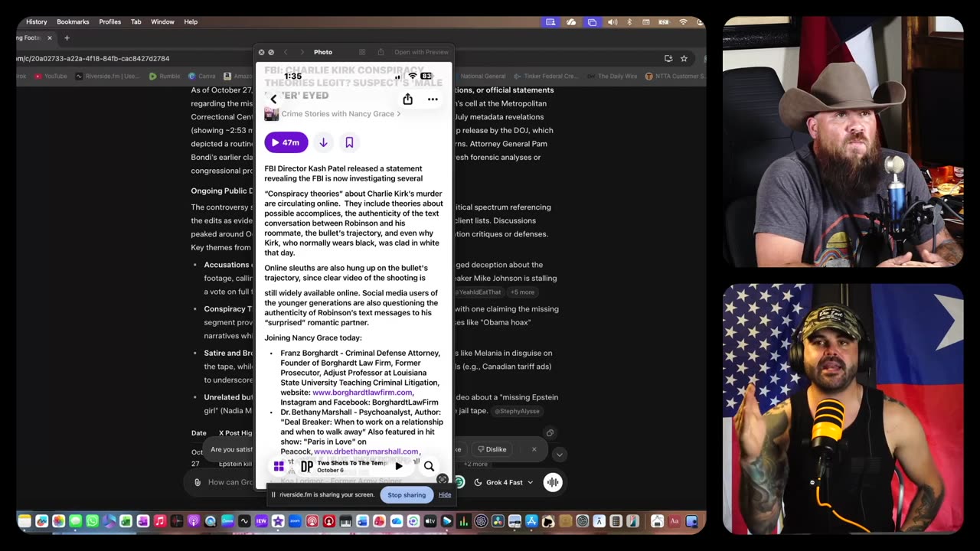Viewport: 980px width, 551px height.
Task: Click the install app icon in address bar
Action: pos(668,58)
